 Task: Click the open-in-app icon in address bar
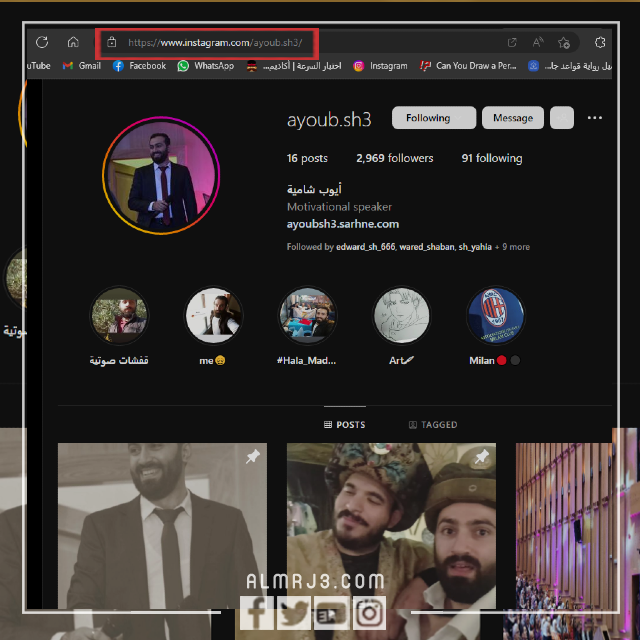(512, 42)
